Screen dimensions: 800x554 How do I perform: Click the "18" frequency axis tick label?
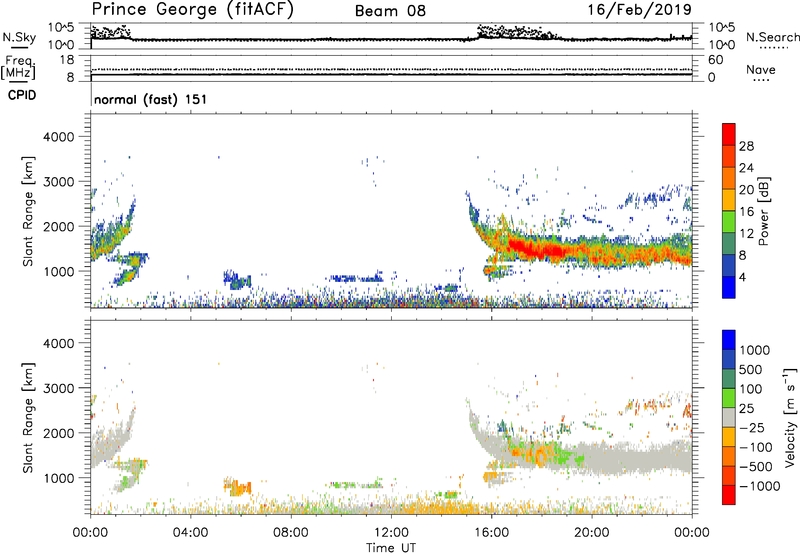[67, 60]
